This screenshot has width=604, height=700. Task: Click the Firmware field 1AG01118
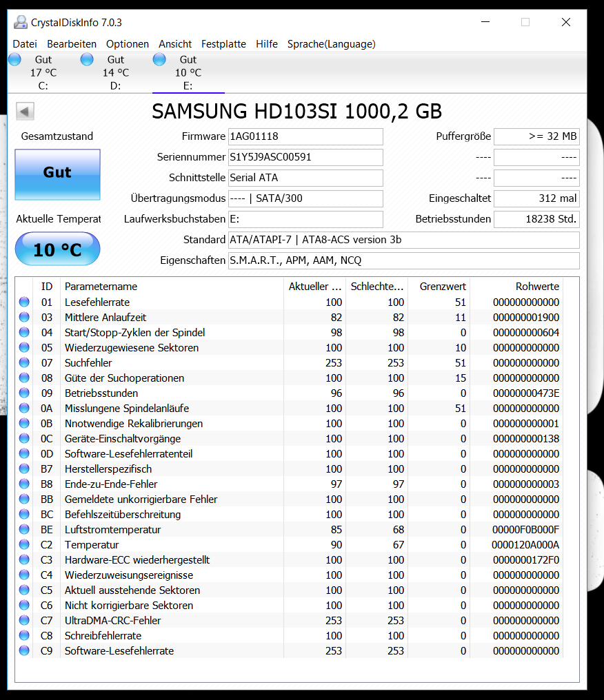305,136
